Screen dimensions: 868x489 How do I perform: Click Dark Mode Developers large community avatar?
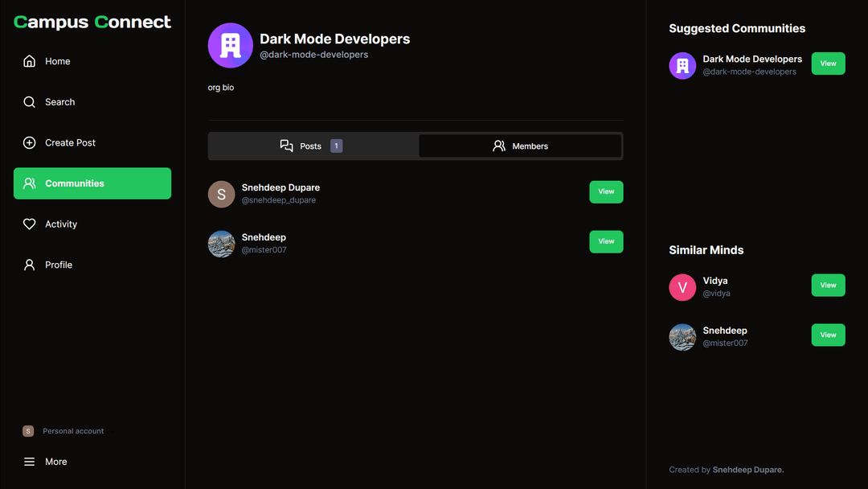[231, 46]
